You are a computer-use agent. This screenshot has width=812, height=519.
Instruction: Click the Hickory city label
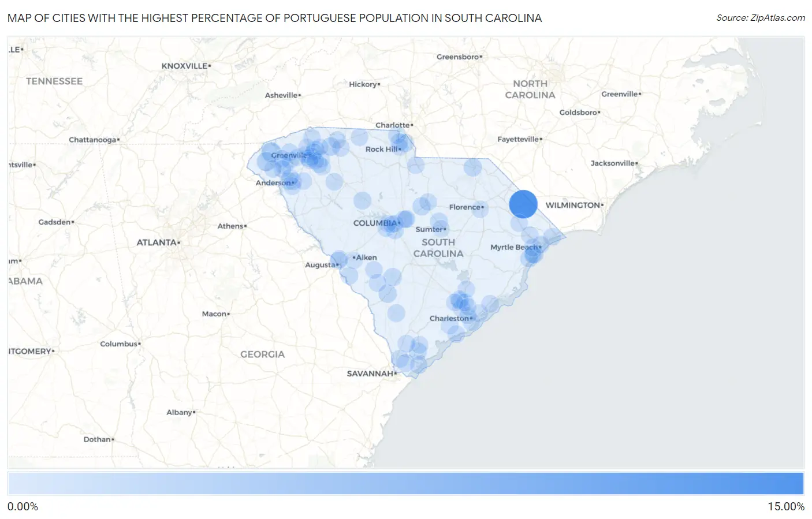pos(364,84)
